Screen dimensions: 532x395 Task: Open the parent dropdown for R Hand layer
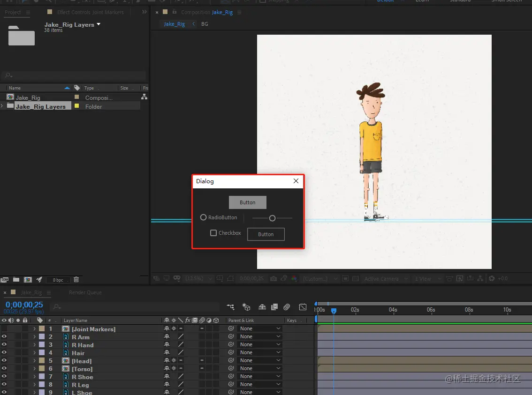click(260, 345)
